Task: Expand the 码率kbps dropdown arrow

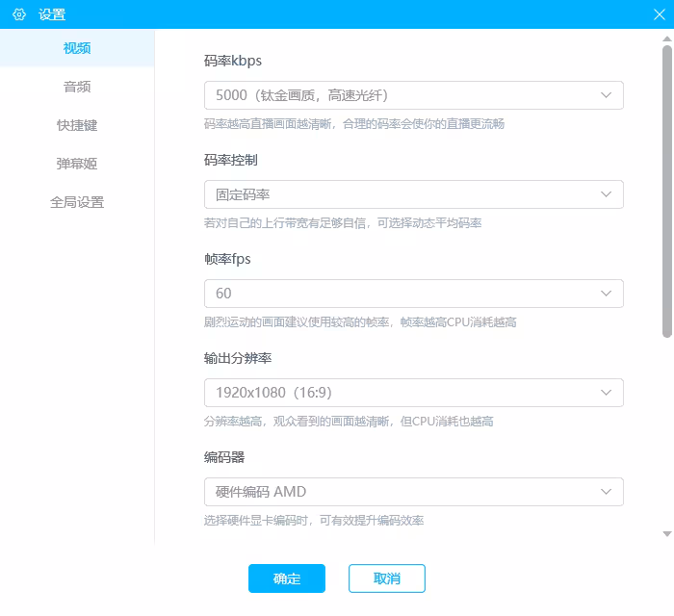Action: 606,95
